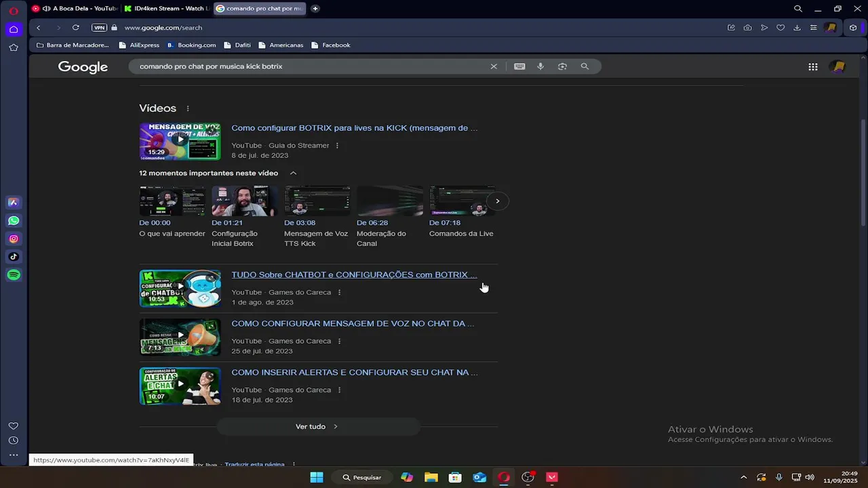868x488 pixels.
Task: Show next key moments with the arrow
Action: (498, 201)
